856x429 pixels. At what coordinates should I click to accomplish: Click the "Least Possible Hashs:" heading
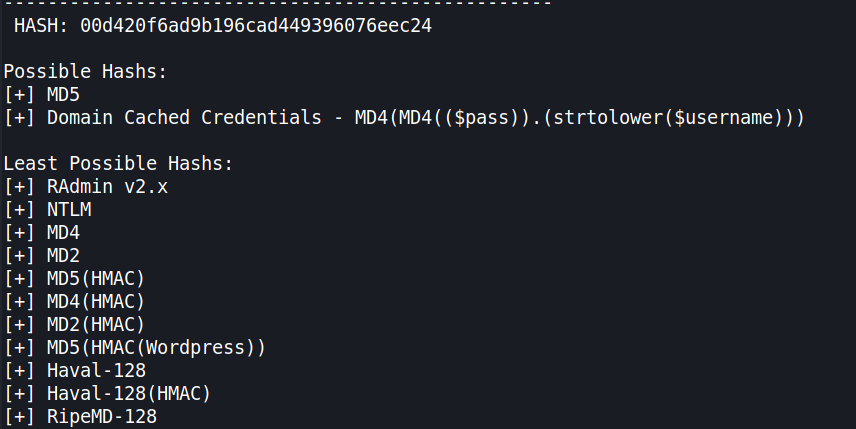[x=118, y=163]
